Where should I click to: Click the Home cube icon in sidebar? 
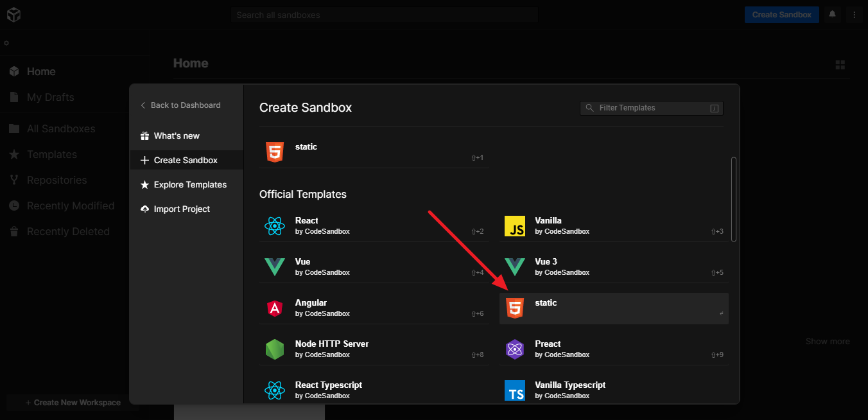14,71
